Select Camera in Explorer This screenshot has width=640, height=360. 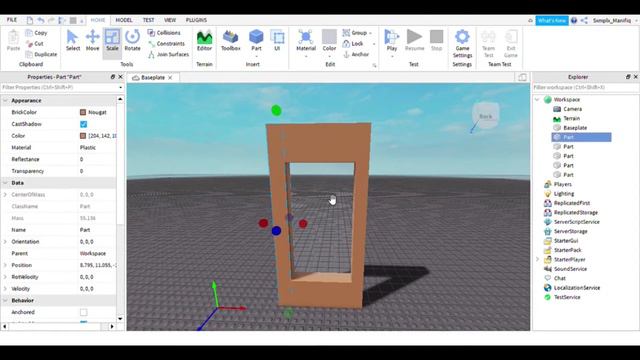[572, 109]
